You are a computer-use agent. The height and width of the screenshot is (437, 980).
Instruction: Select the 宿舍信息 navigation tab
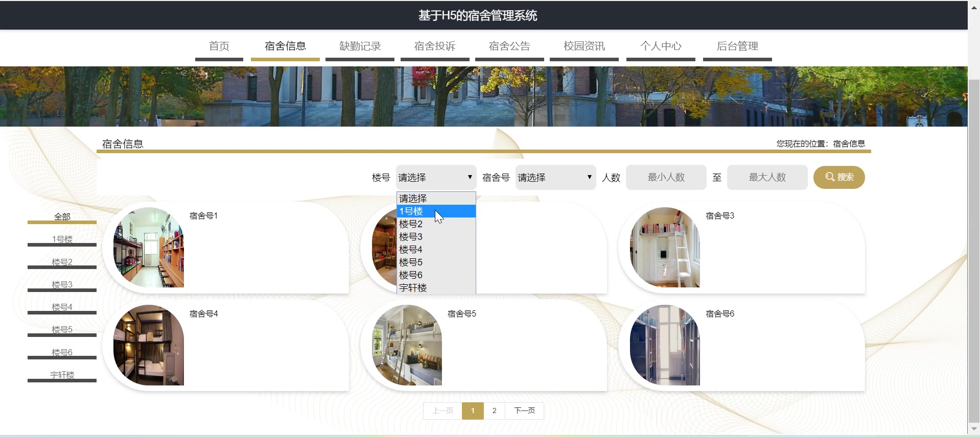(x=285, y=46)
